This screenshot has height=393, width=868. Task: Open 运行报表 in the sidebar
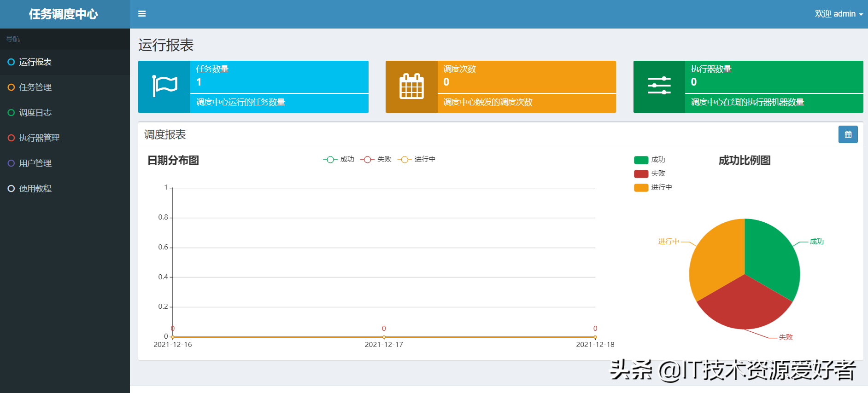pyautogui.click(x=65, y=62)
